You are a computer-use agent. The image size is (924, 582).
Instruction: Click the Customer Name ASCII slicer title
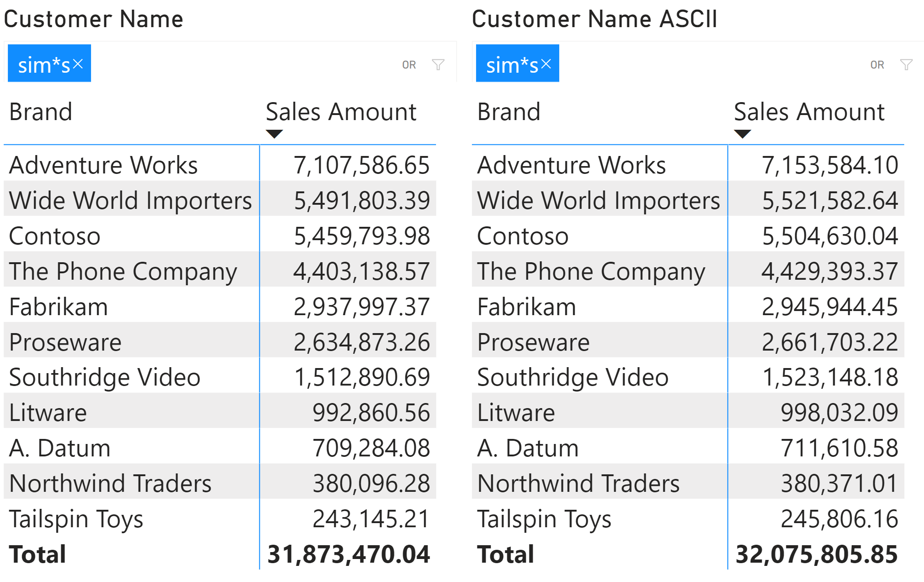(x=595, y=19)
